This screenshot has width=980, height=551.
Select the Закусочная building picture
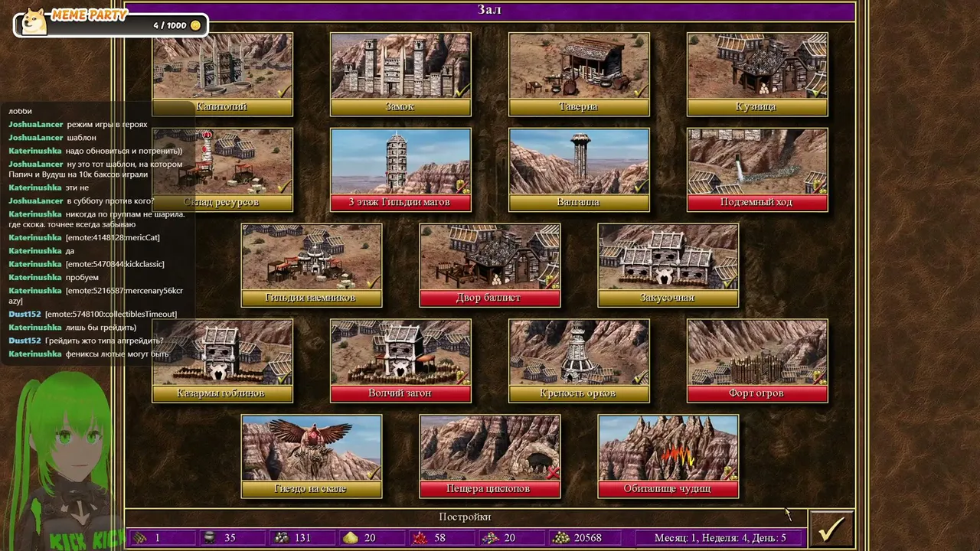pos(668,257)
